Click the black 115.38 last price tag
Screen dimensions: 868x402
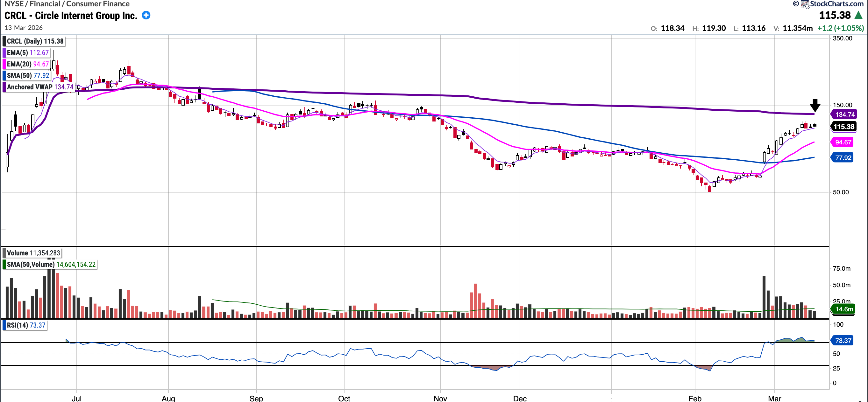pyautogui.click(x=844, y=127)
